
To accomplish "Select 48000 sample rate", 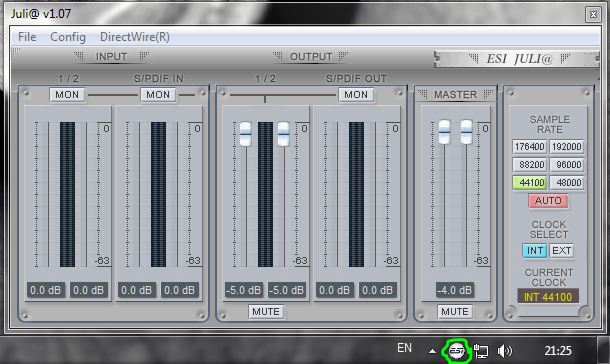I will 566,182.
